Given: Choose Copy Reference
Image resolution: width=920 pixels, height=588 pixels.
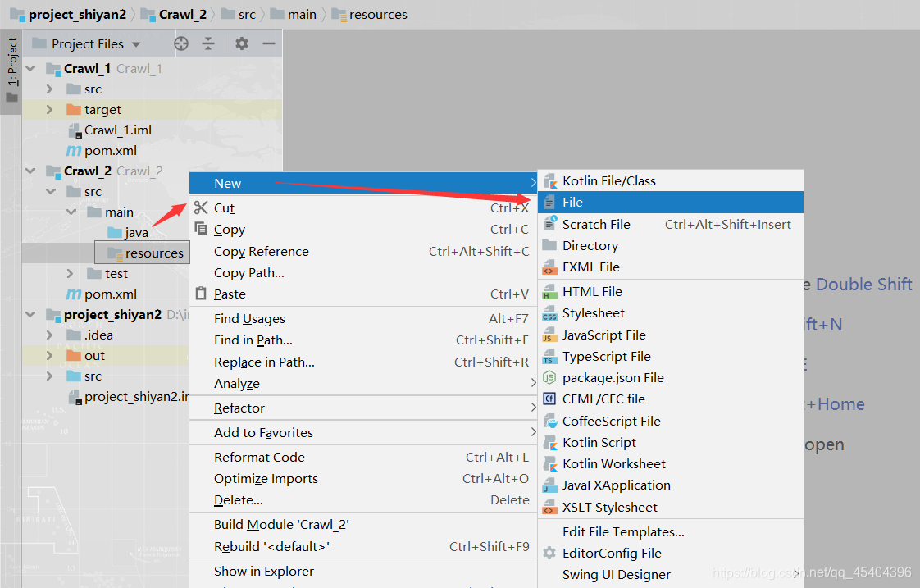Looking at the screenshot, I should pos(363,251).
